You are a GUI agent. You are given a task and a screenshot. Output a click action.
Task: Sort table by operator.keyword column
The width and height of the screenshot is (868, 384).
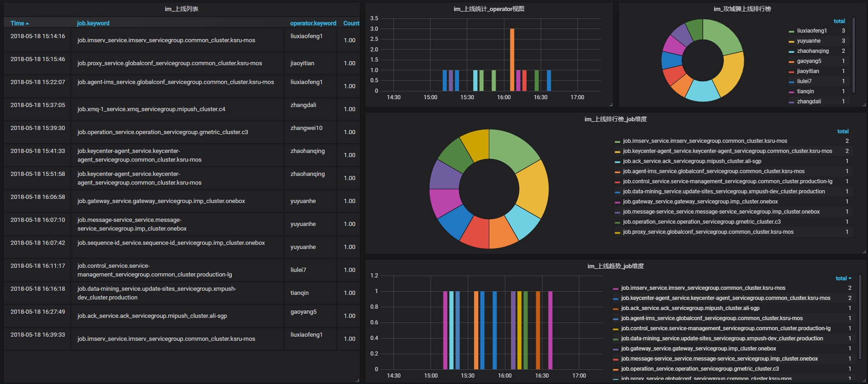[313, 23]
